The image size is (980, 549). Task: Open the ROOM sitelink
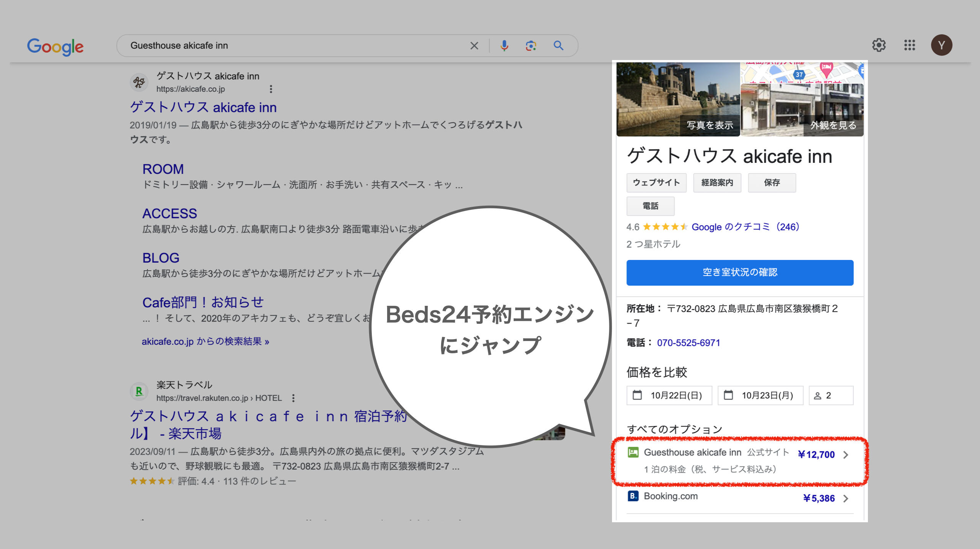tap(163, 169)
